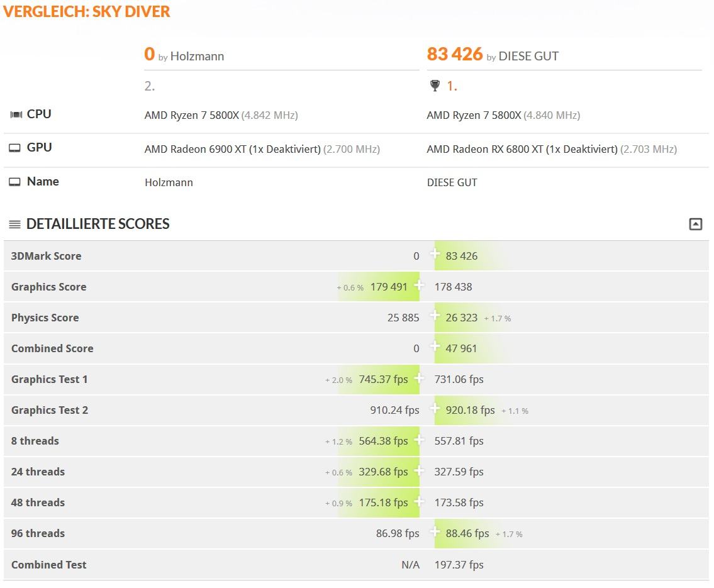Click the orange 0 score by Holzmann
Image resolution: width=714 pixels, height=588 pixels.
(149, 54)
